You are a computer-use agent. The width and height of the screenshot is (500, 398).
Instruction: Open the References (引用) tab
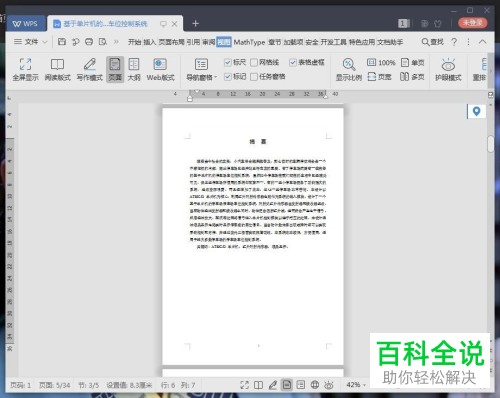(193, 42)
